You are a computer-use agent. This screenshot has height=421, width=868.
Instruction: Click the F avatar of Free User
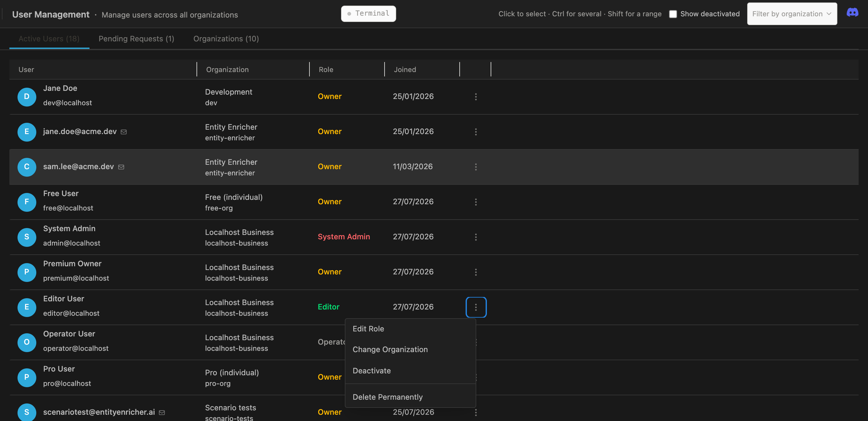[27, 202]
